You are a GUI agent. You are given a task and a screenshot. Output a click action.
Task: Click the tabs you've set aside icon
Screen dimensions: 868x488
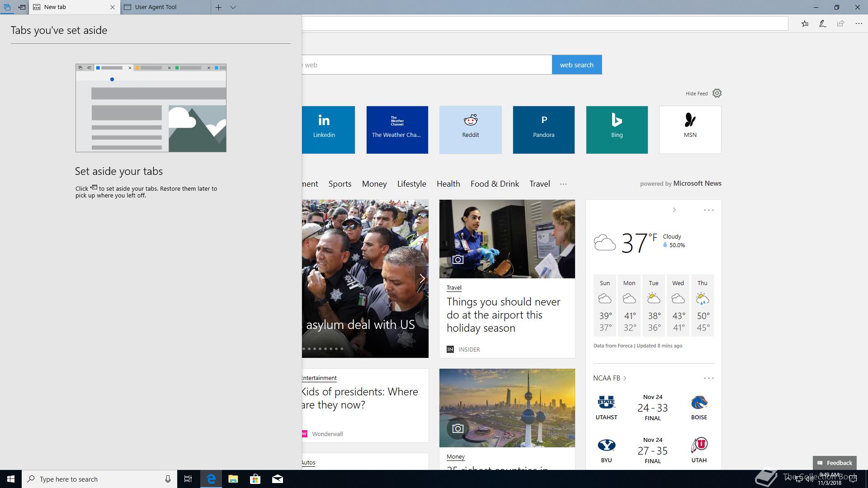click(x=7, y=7)
